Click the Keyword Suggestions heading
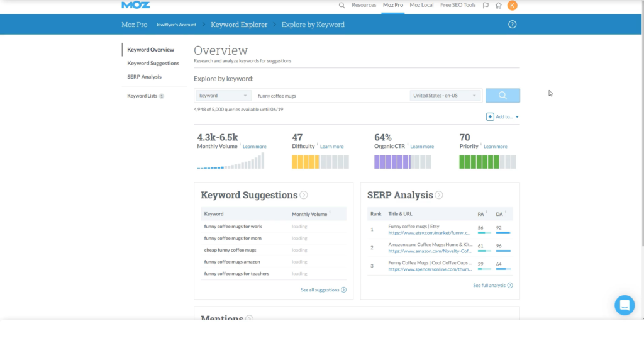 249,195
